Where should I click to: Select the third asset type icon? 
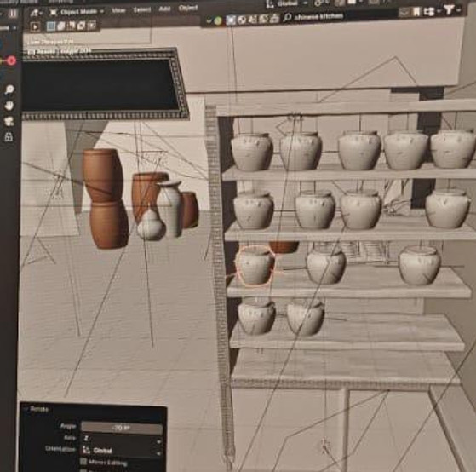pyautogui.click(x=253, y=20)
